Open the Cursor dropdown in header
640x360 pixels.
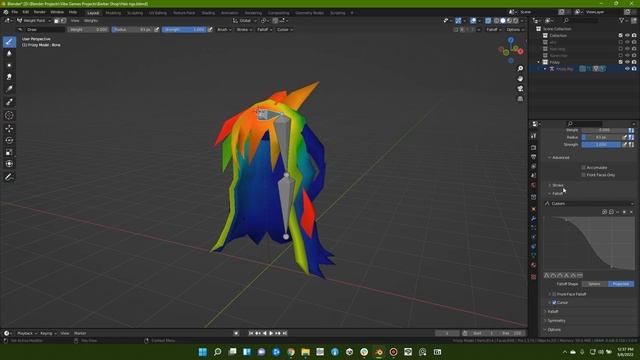284,30
